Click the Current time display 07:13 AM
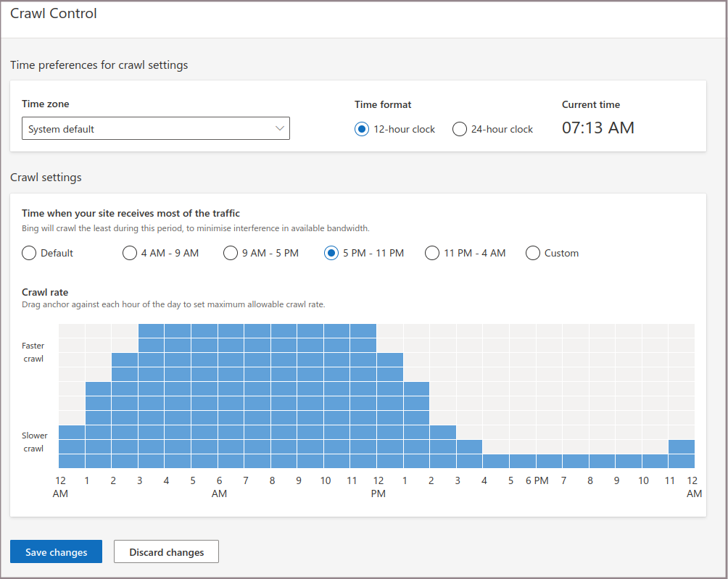The image size is (728, 579). point(597,128)
